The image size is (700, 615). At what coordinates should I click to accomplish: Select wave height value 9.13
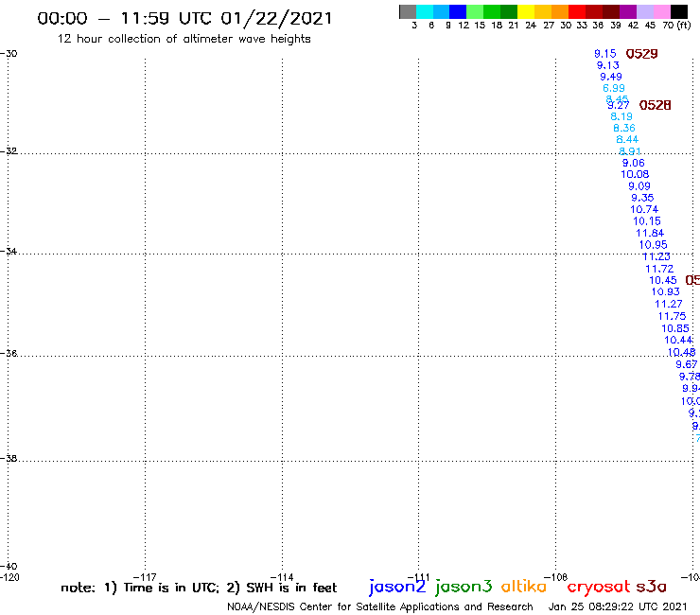608,65
